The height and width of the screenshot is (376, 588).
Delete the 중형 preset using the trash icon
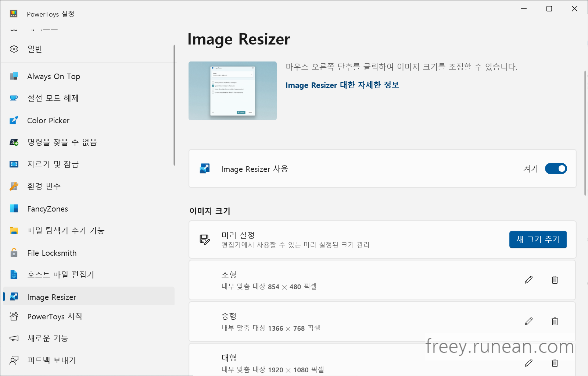(555, 322)
